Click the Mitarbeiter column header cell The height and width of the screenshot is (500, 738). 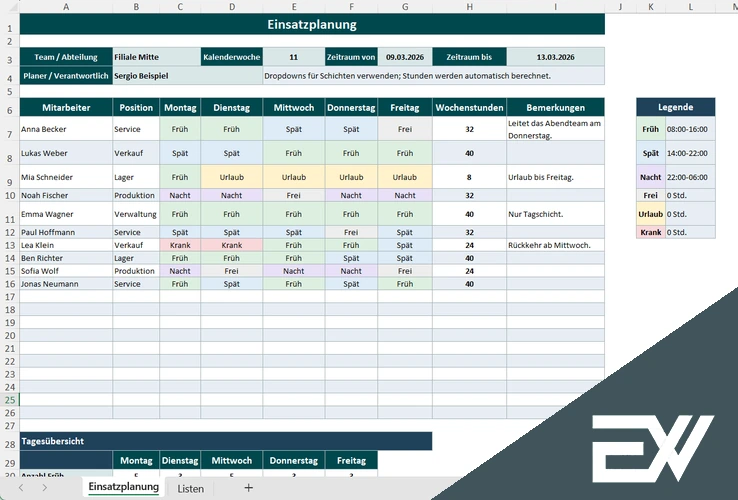tap(66, 107)
